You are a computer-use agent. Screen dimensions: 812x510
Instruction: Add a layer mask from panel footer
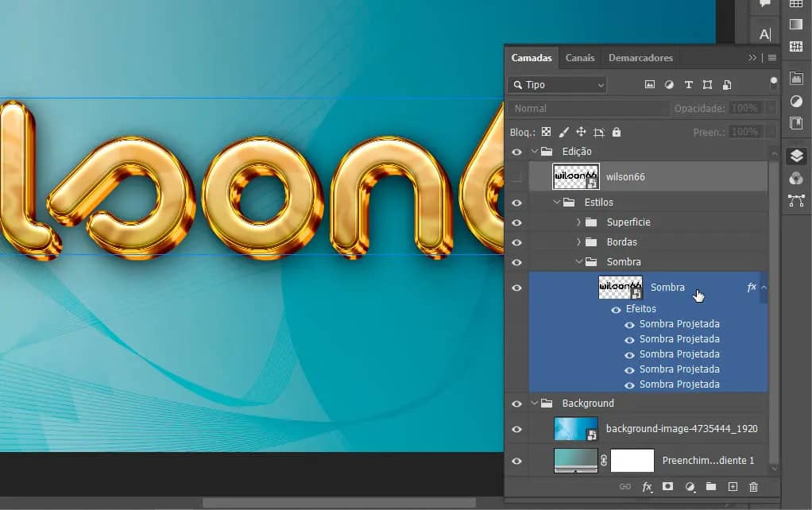pos(668,486)
